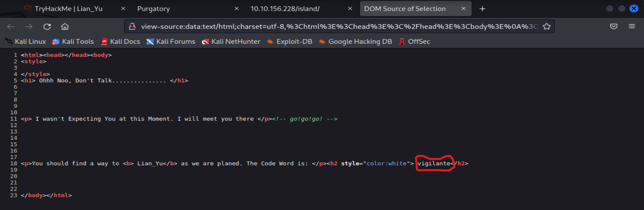This screenshot has height=210, width=644.
Task: Click the closing style tag on line 4
Action: 35,74
